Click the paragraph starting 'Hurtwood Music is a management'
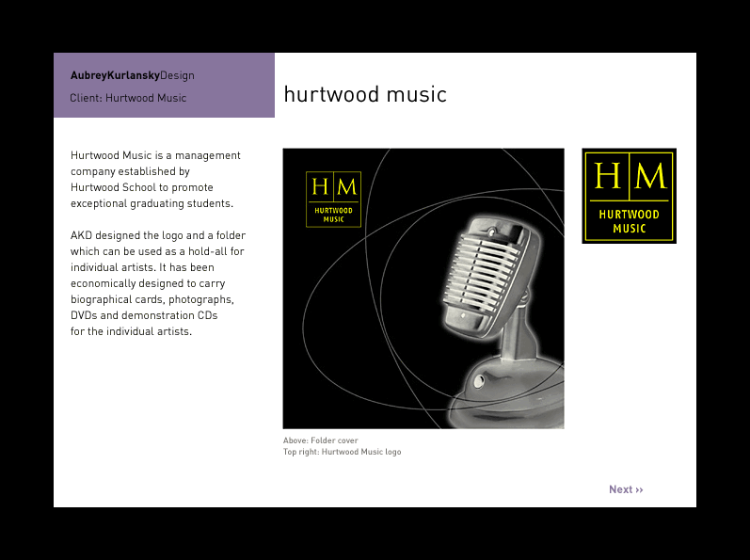Viewport: 750px width, 560px height. [155, 180]
